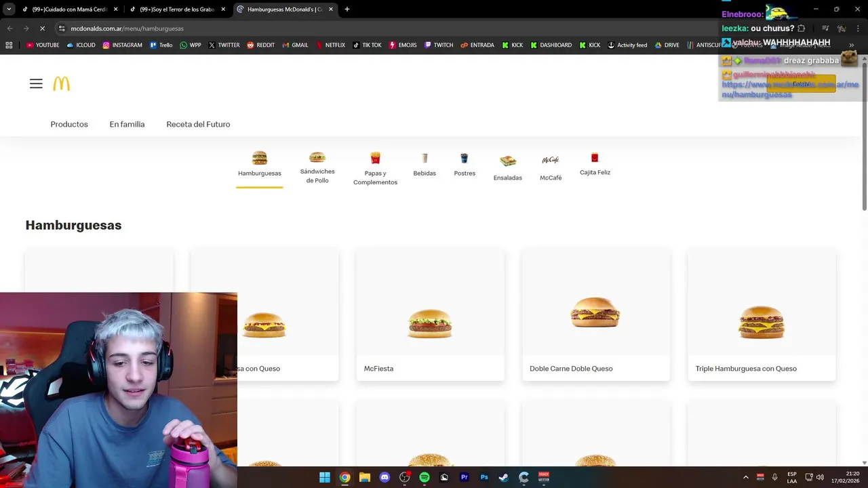Click the Doble Carne Doble Queso title
This screenshot has height=488, width=868.
tap(571, 369)
